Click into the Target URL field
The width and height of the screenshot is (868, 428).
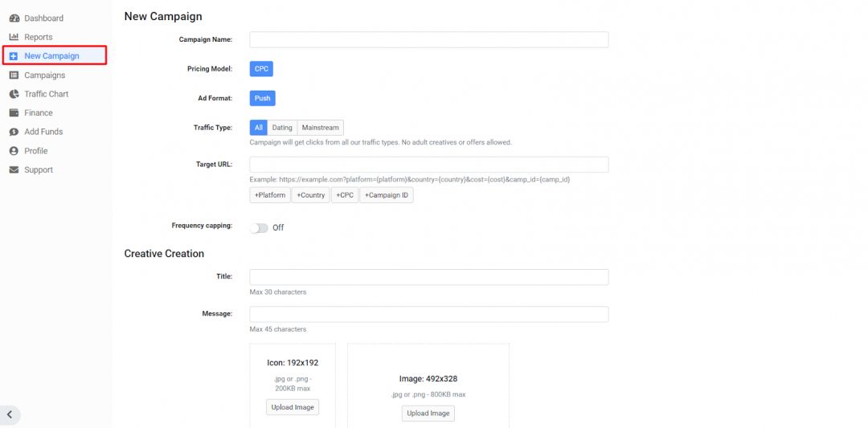pyautogui.click(x=428, y=165)
